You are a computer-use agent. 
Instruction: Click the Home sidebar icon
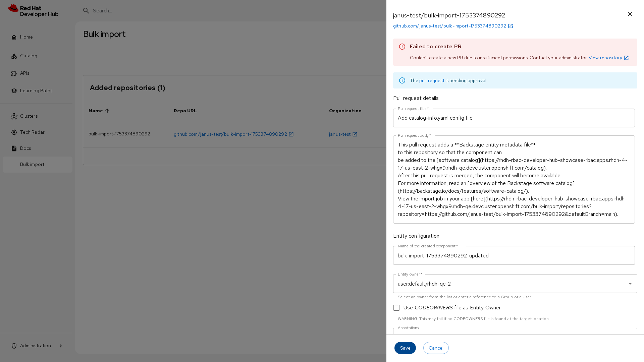tap(14, 37)
